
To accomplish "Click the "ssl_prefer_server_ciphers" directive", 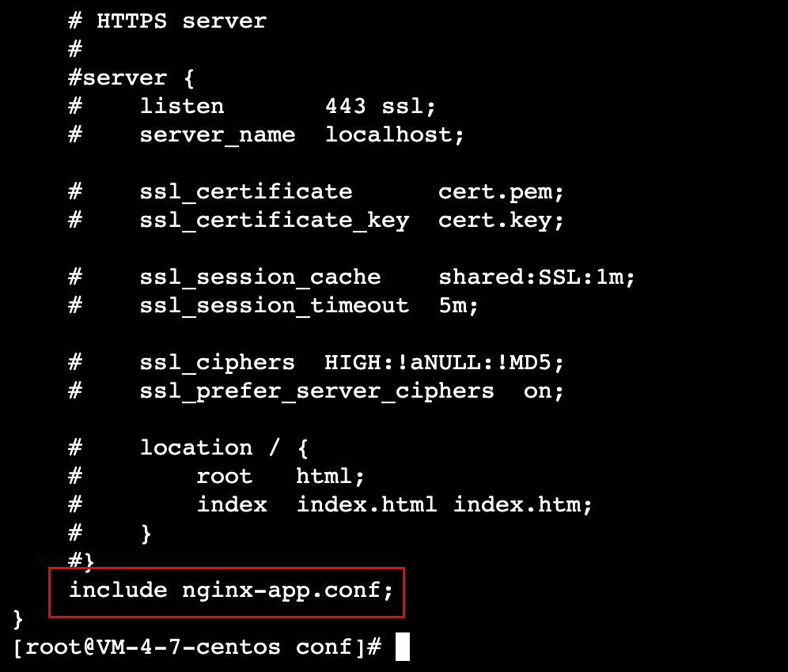I will point(316,391).
